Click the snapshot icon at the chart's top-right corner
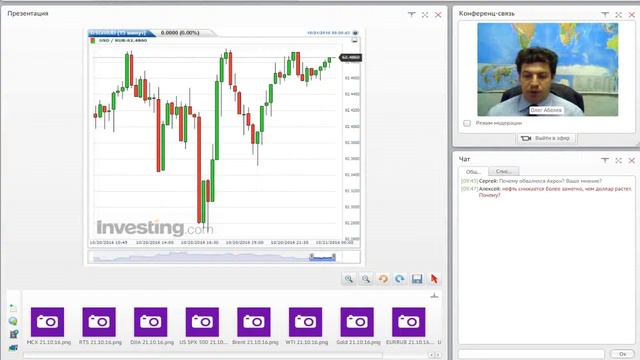The width and height of the screenshot is (640, 360). [x=356, y=33]
